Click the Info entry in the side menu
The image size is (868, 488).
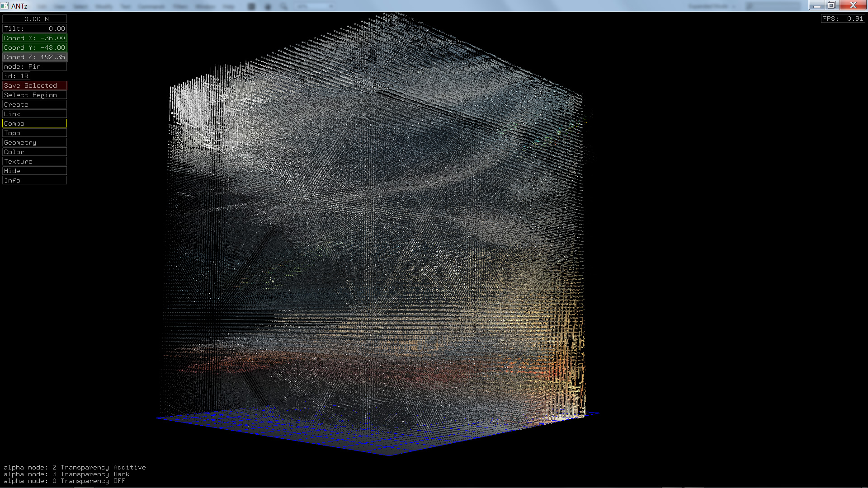[x=34, y=180]
